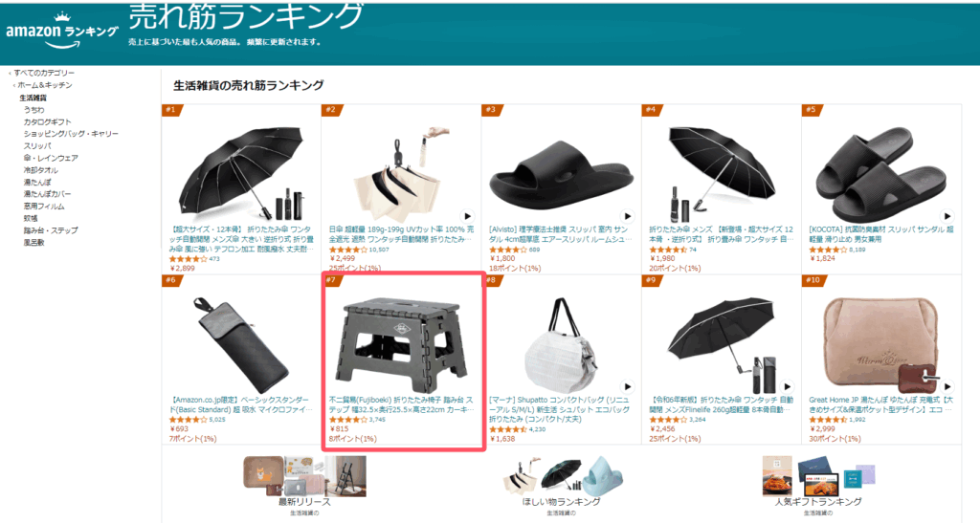Go back to すべてのカテゴリー
The width and height of the screenshot is (980, 523).
tap(44, 73)
